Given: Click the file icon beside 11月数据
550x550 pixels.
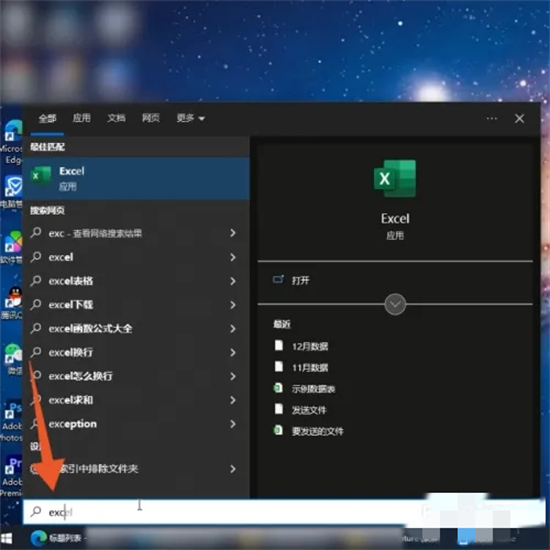Looking at the screenshot, I should [x=279, y=367].
